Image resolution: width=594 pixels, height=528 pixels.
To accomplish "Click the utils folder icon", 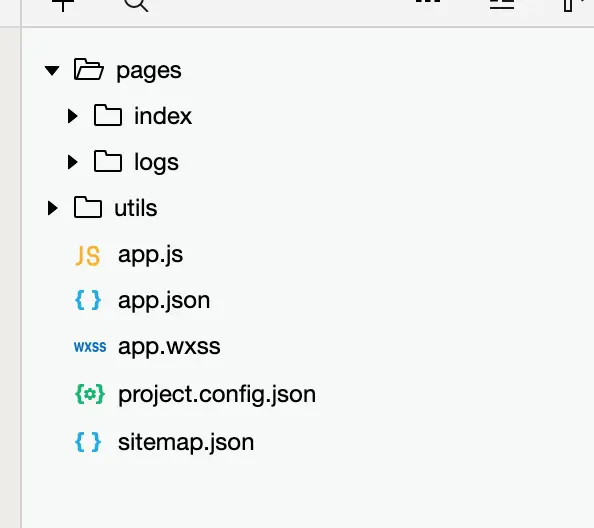I will [x=88, y=207].
